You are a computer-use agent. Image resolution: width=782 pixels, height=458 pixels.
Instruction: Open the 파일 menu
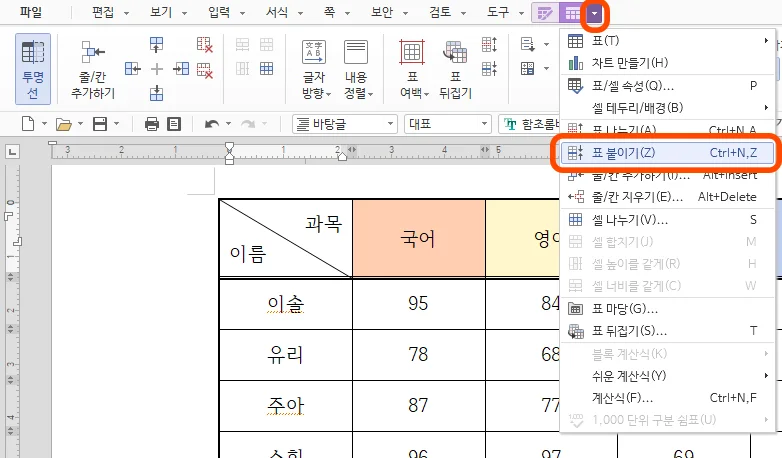pos(31,12)
